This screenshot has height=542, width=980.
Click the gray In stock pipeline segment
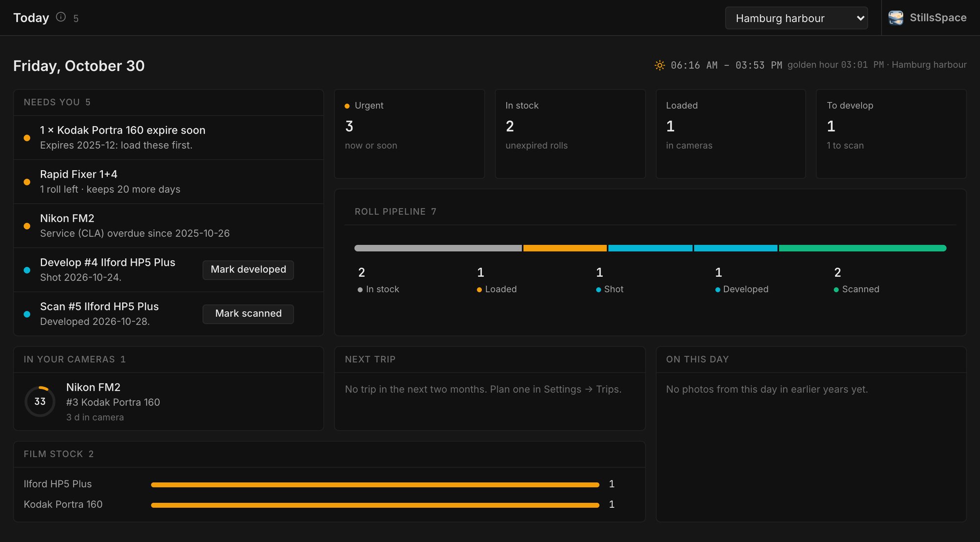438,248
